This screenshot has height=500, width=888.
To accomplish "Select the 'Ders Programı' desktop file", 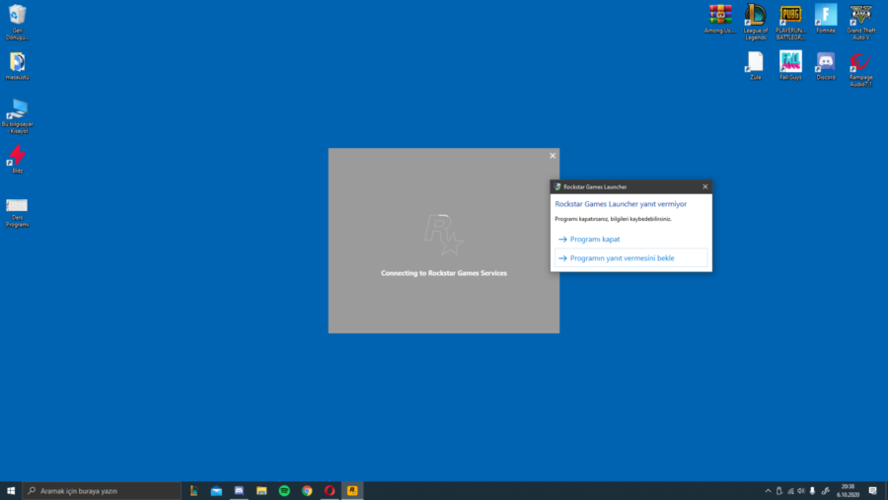I will pyautogui.click(x=18, y=212).
